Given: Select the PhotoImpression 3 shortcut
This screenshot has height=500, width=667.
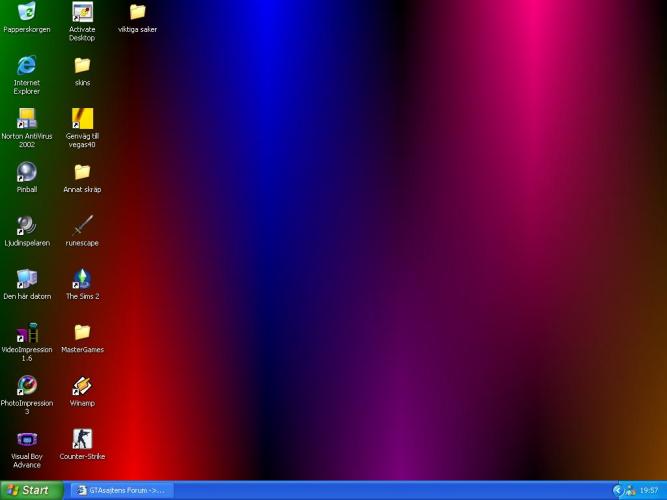Looking at the screenshot, I should (27, 386).
